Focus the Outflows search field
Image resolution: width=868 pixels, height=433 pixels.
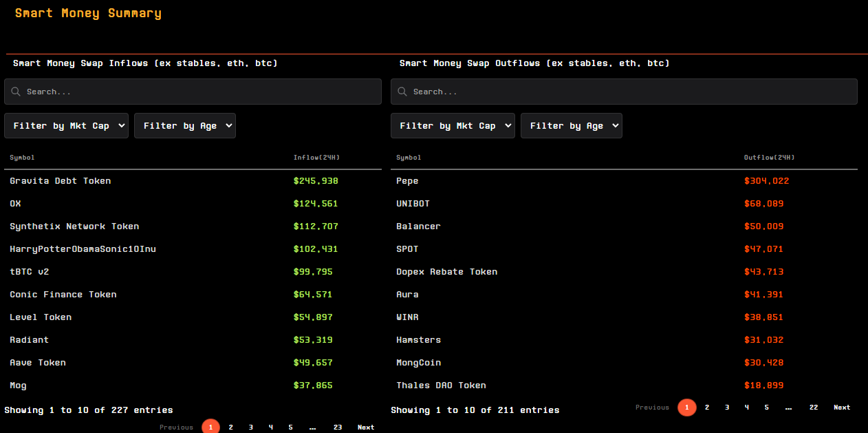624,92
